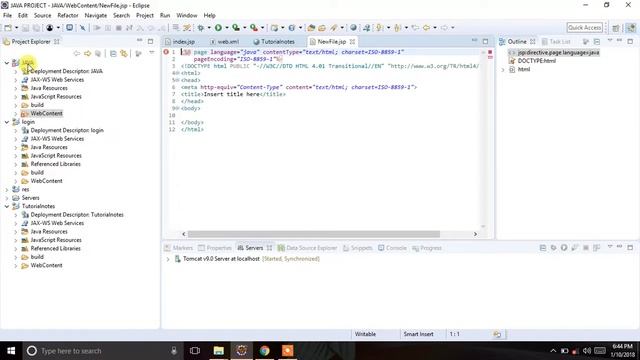Click the Save toolbar icon
Image resolution: width=640 pixels, height=360 pixels.
[25, 28]
